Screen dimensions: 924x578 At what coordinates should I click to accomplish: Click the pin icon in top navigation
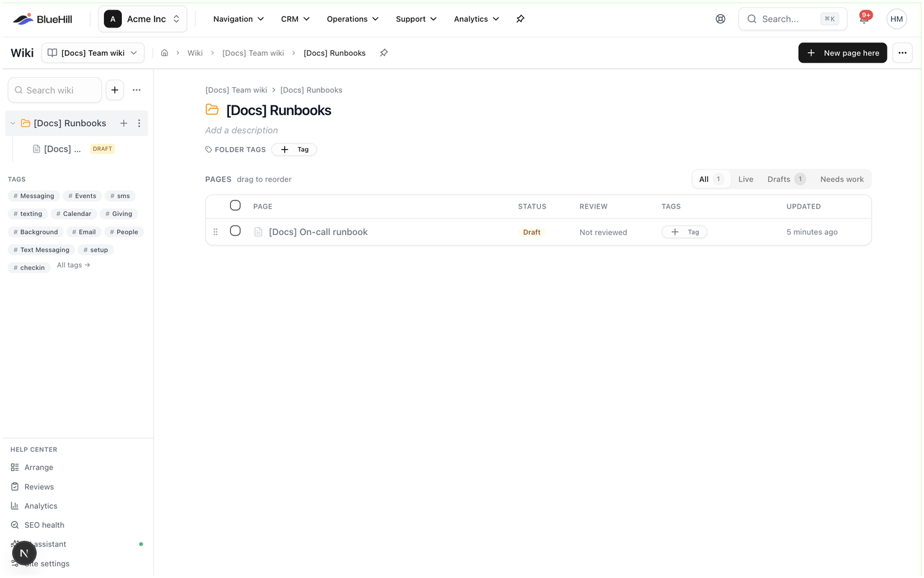(x=520, y=19)
